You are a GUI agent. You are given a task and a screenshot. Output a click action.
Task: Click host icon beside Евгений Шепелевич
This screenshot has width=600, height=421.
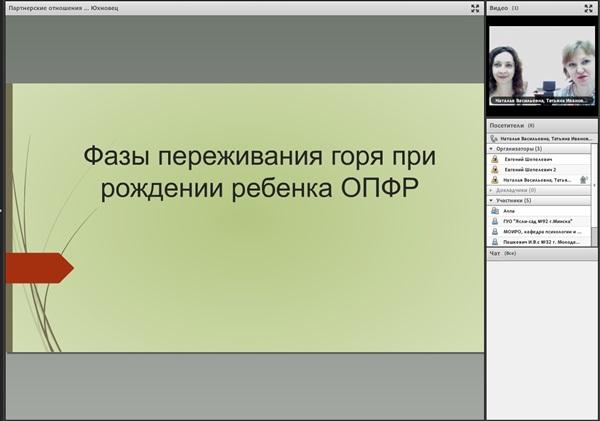tap(495, 159)
